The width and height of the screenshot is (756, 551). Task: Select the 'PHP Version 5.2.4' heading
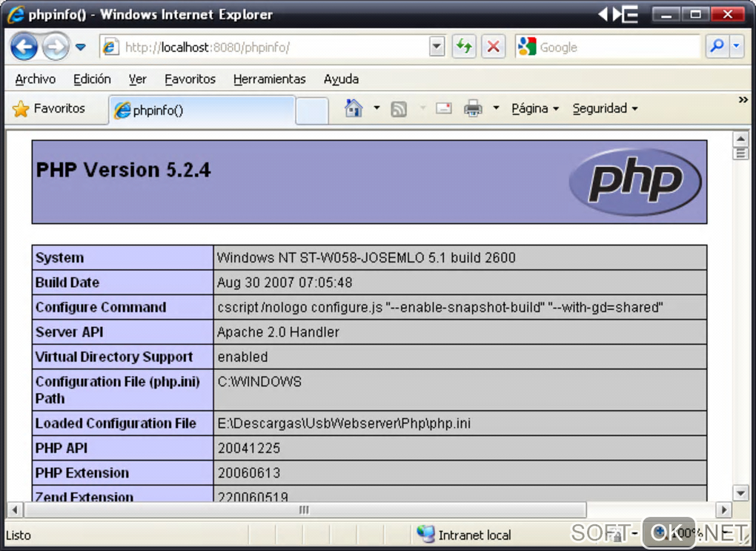124,170
